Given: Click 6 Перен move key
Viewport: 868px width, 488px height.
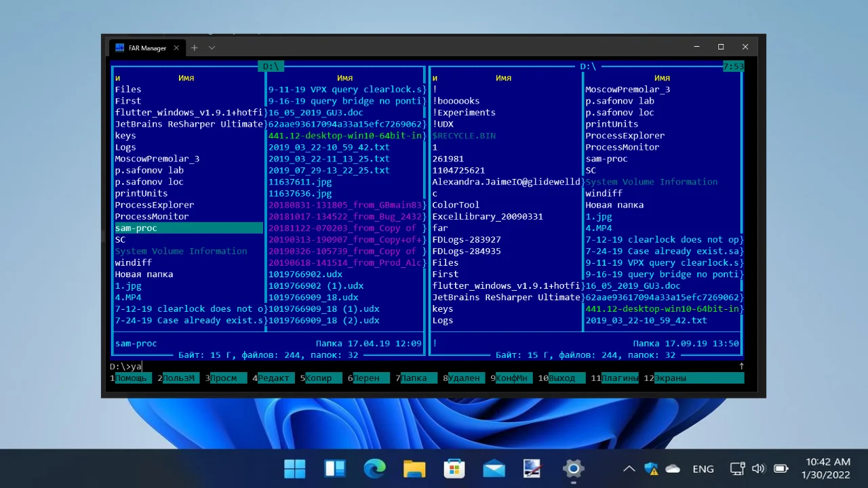Looking at the screenshot, I should pos(369,378).
